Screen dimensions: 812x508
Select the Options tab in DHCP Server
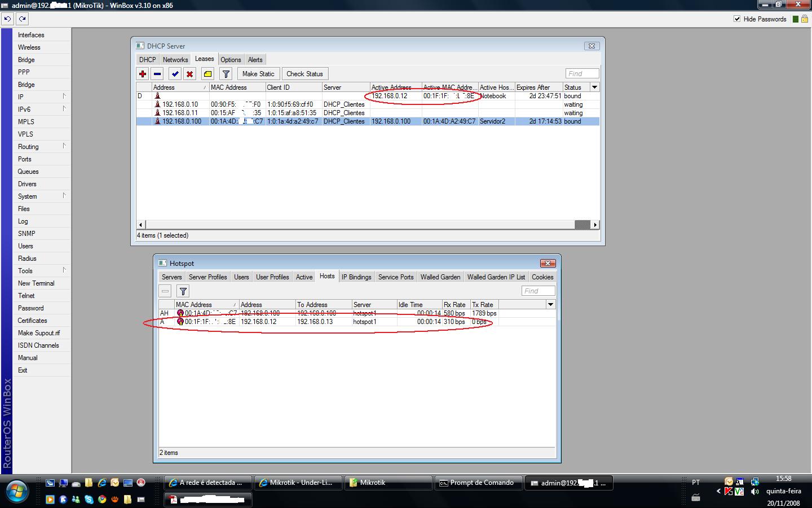tap(231, 59)
